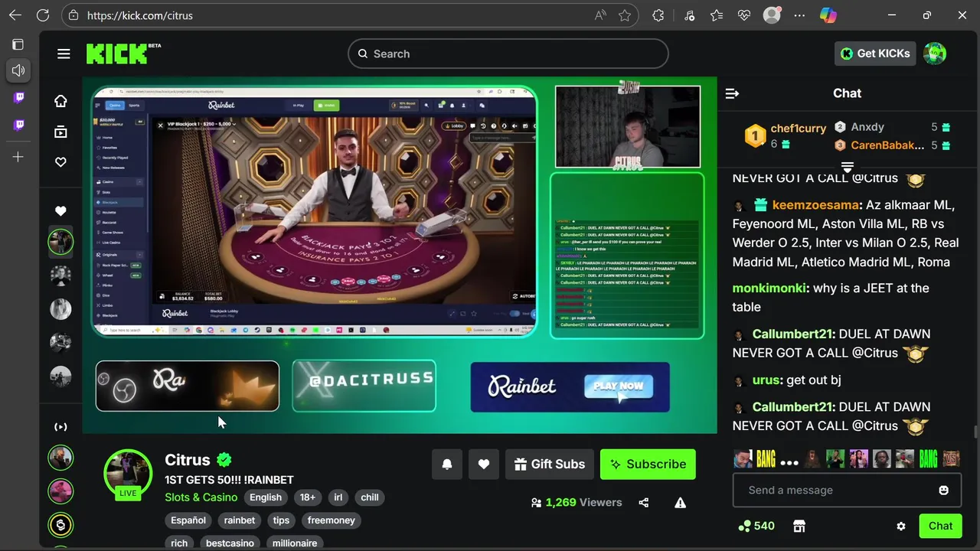This screenshot has height=551, width=980.
Task: Select the rainbet tag
Action: tap(240, 520)
